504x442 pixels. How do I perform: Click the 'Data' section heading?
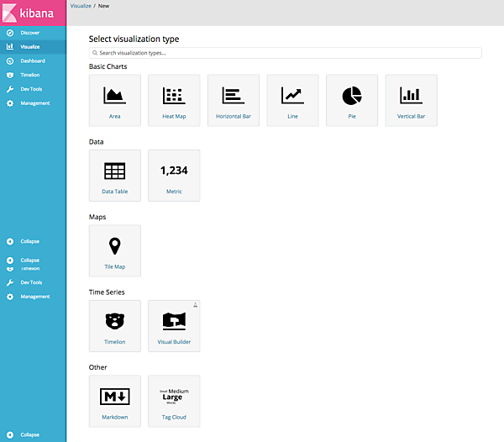pyautogui.click(x=96, y=142)
